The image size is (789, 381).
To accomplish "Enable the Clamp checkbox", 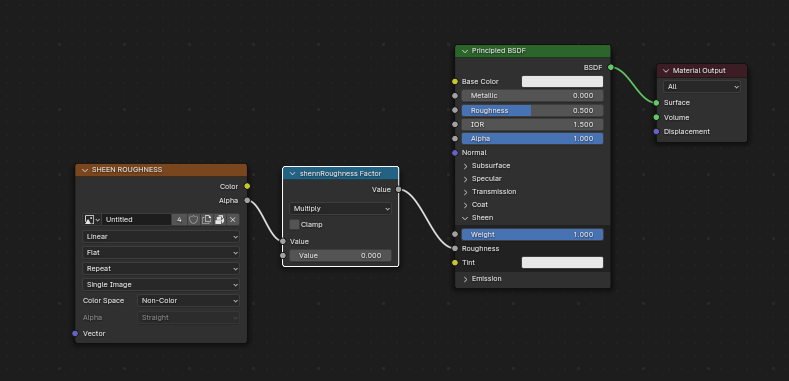I will coord(294,224).
